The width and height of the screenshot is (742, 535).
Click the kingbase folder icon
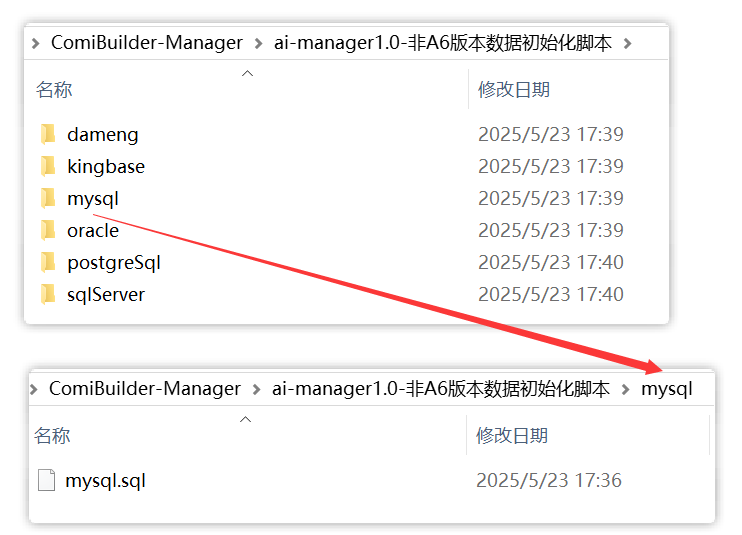point(48,166)
